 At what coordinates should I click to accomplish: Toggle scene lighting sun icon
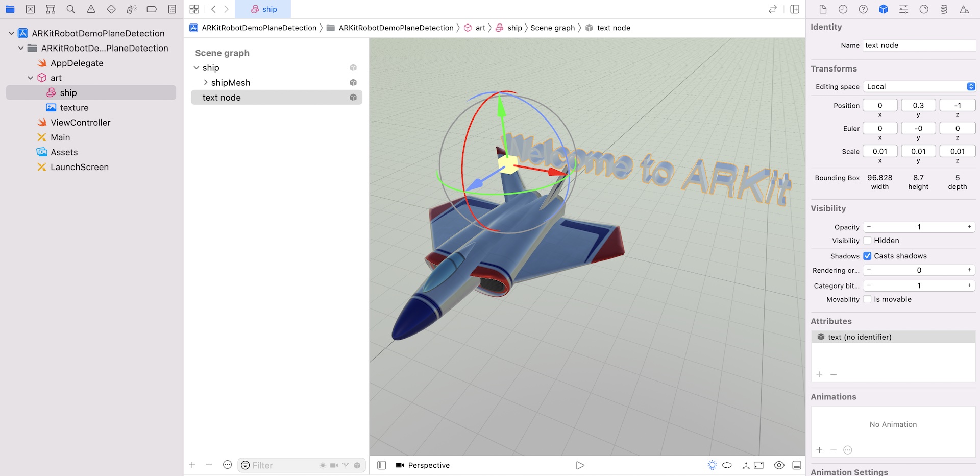[712, 465]
